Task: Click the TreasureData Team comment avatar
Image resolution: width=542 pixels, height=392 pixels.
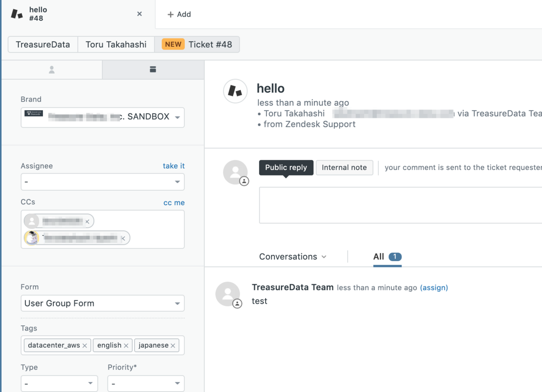Action: tap(228, 294)
